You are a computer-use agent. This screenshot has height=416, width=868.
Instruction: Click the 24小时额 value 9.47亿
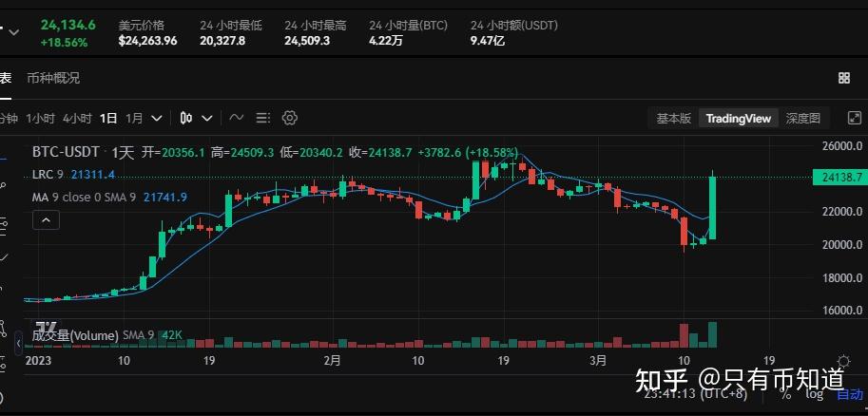488,41
